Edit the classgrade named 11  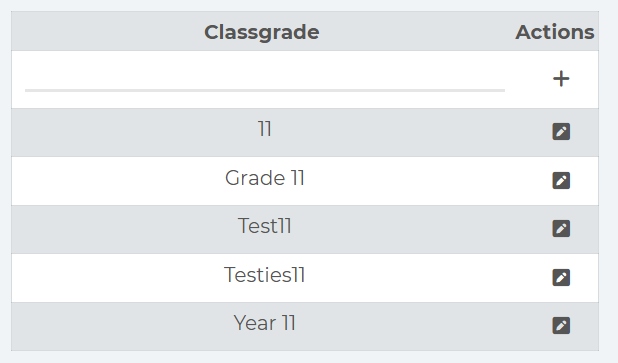[x=561, y=131]
